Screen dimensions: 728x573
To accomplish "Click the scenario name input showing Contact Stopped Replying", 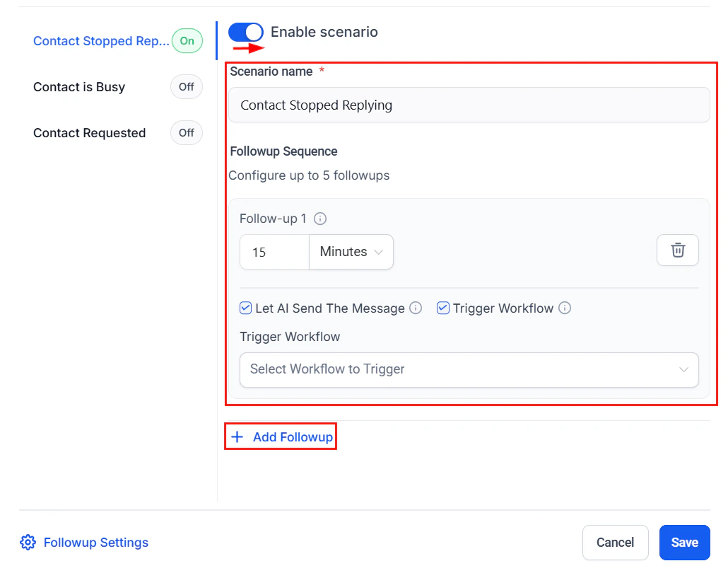I will 469,105.
